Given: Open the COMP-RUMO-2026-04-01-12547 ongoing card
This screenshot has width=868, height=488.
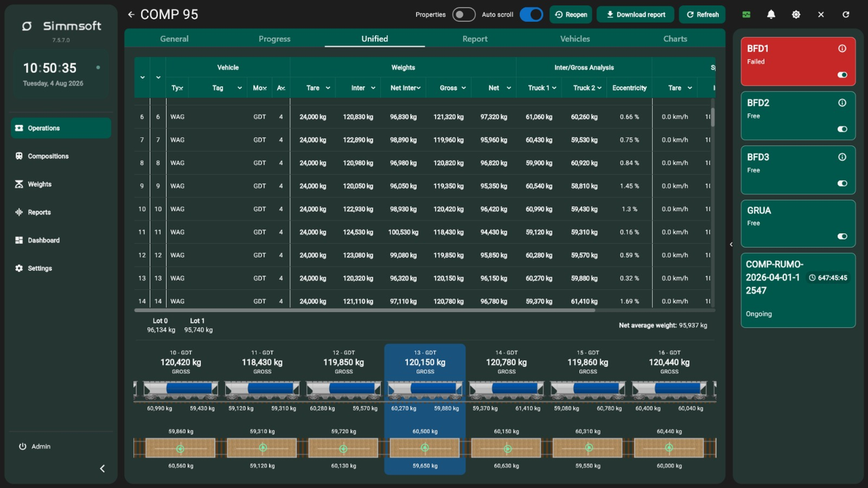Looking at the screenshot, I should point(798,290).
